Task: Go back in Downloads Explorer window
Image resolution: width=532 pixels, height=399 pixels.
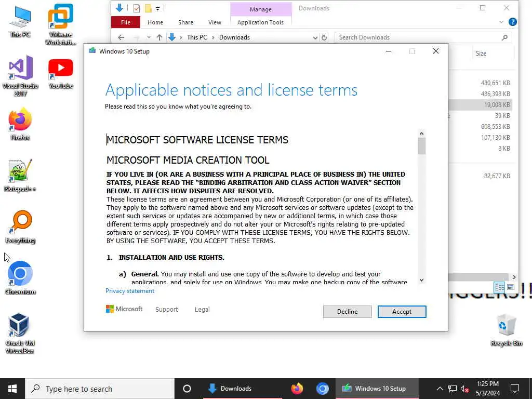Action: [x=121, y=37]
